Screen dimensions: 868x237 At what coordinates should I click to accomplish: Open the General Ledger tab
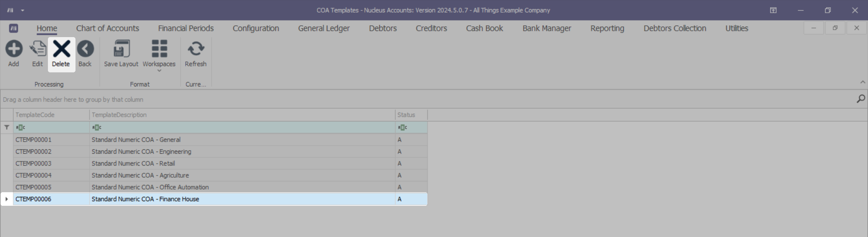coord(324,28)
